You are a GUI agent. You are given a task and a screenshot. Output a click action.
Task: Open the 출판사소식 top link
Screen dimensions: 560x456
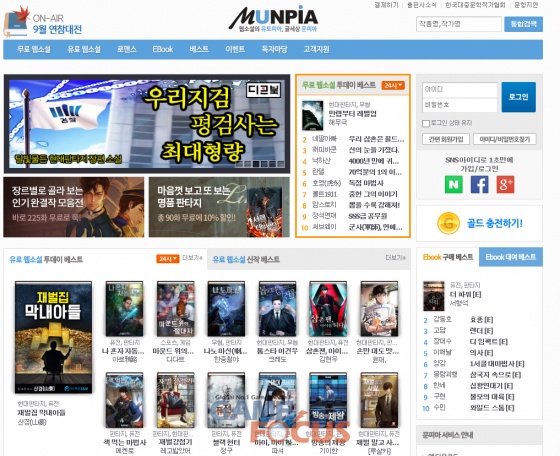422,5
